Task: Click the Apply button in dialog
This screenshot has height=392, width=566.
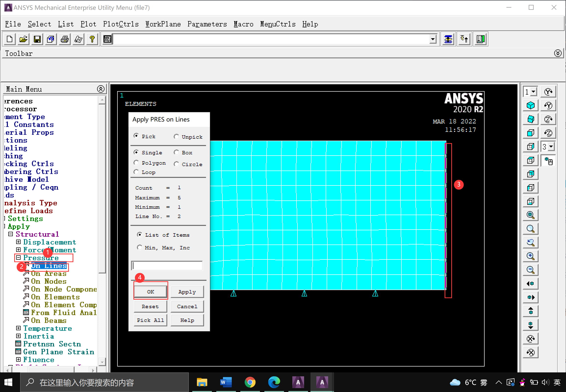Action: pos(187,292)
